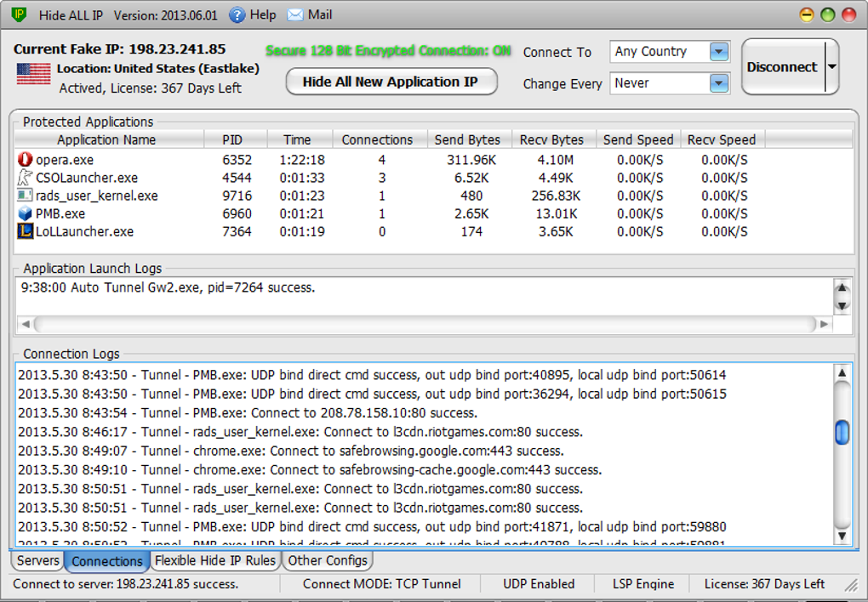Click status bar Connect MODE: TCP Tunnel

click(381, 584)
